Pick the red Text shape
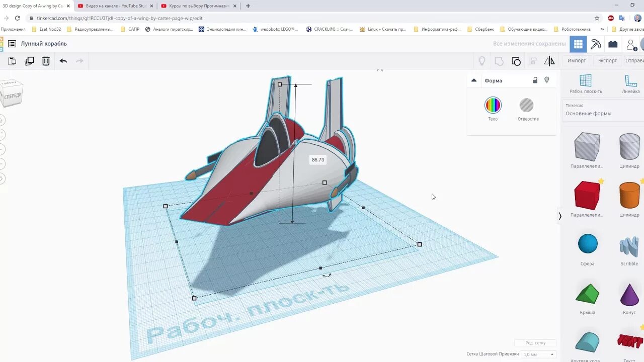Viewport: 644px width, 362px height. (x=630, y=341)
